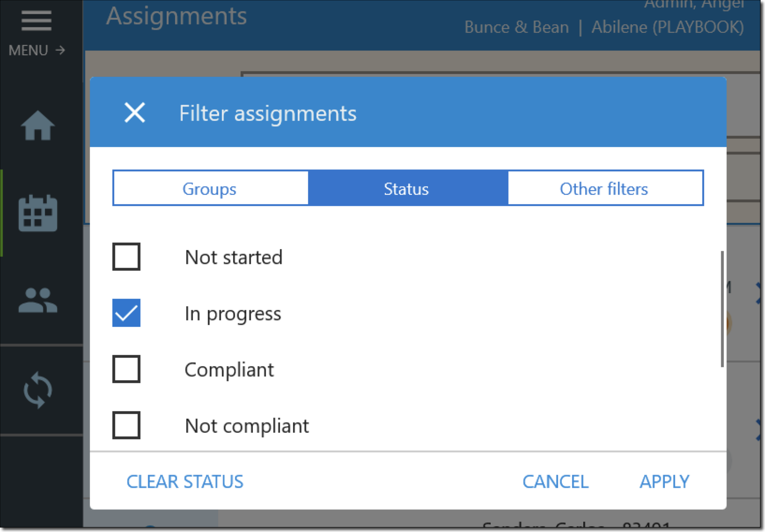The image size is (765, 532).
Task: Apply the selected filters
Action: click(664, 481)
